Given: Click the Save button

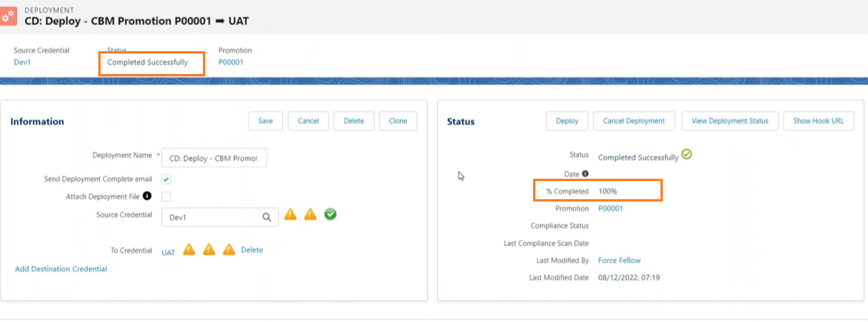Looking at the screenshot, I should (x=266, y=120).
